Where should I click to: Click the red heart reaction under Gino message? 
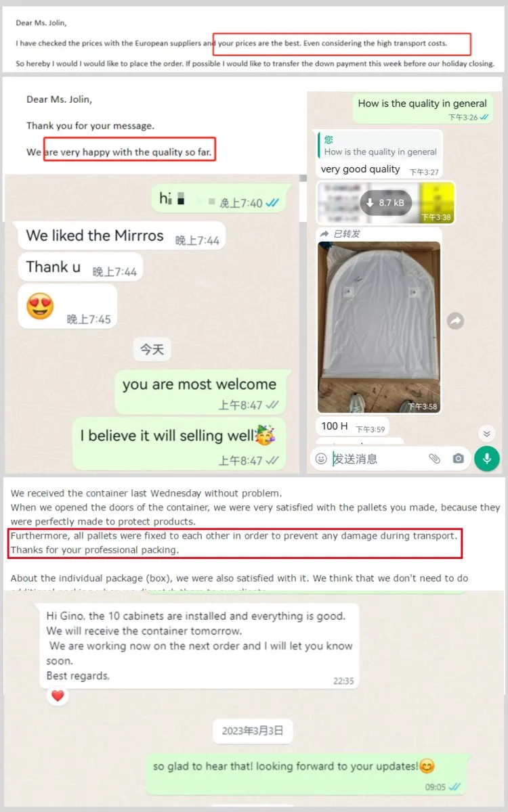click(58, 696)
